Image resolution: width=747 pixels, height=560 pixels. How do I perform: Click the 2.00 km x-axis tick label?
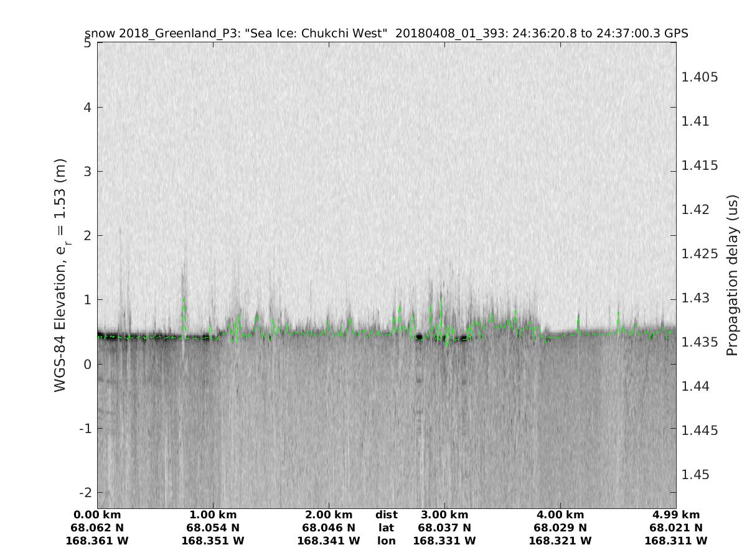[329, 515]
